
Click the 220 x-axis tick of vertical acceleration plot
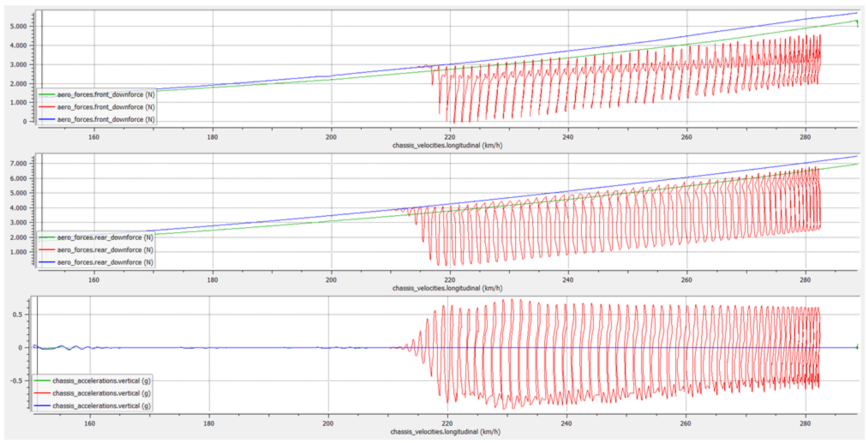point(447,424)
